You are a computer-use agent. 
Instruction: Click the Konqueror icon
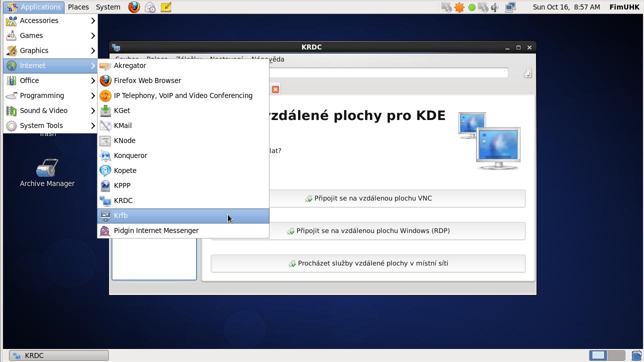click(x=105, y=155)
